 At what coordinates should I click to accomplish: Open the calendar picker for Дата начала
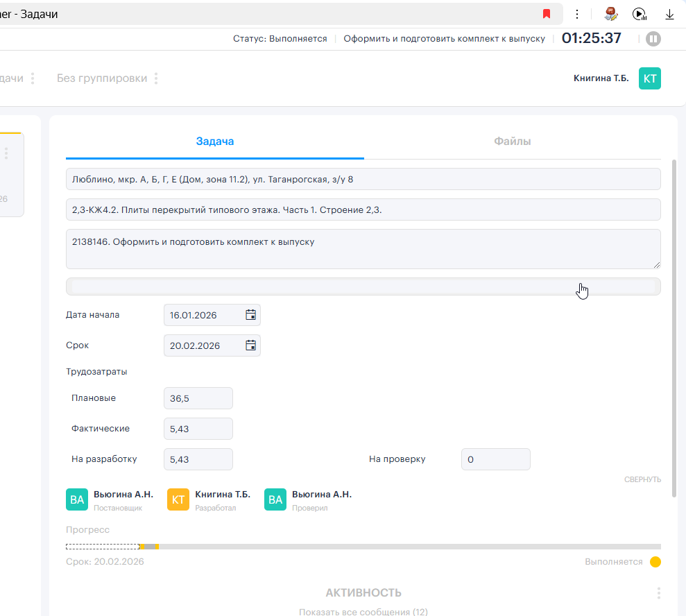250,314
